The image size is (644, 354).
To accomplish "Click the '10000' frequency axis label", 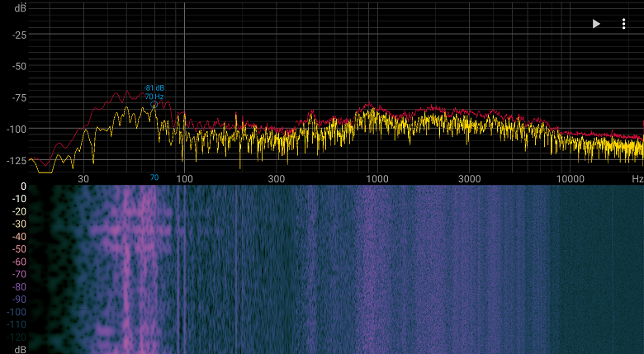I will (x=570, y=178).
